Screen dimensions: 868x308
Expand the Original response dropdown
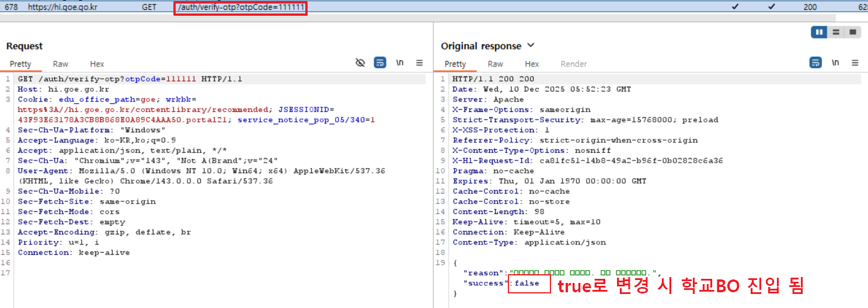coord(531,45)
